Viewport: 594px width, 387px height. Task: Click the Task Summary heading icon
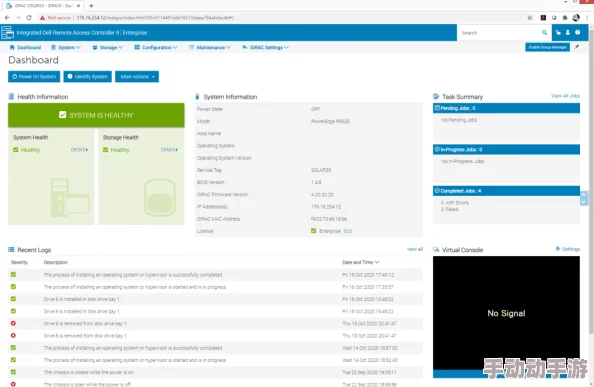pos(436,97)
